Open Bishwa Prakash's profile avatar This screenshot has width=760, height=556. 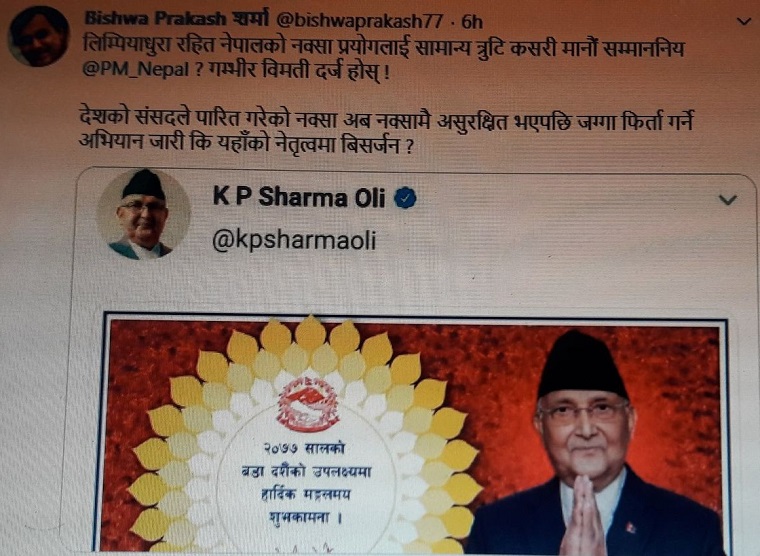(x=39, y=36)
